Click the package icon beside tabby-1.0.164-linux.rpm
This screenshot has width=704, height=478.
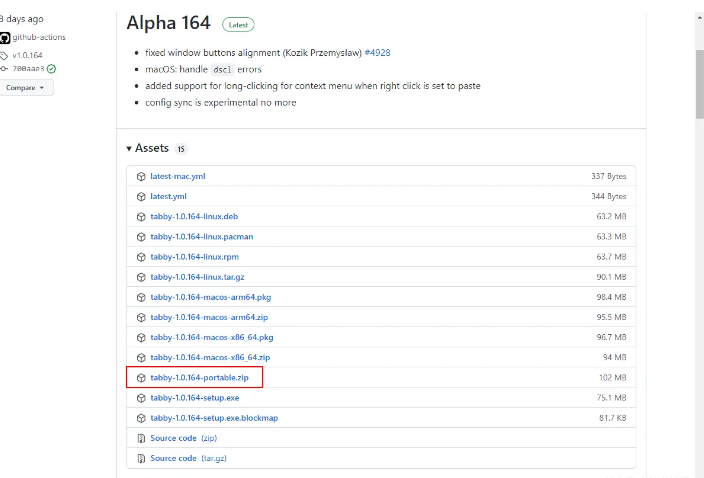(x=141, y=257)
